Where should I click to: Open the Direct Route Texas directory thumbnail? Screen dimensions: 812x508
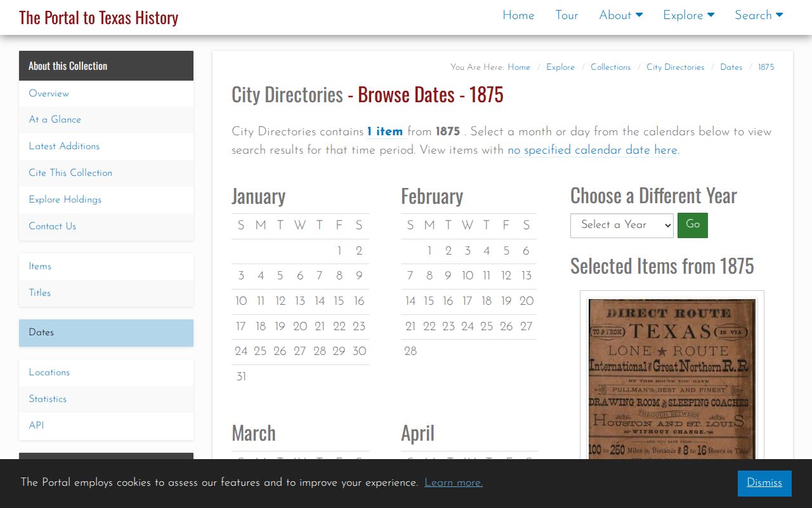[x=672, y=378]
